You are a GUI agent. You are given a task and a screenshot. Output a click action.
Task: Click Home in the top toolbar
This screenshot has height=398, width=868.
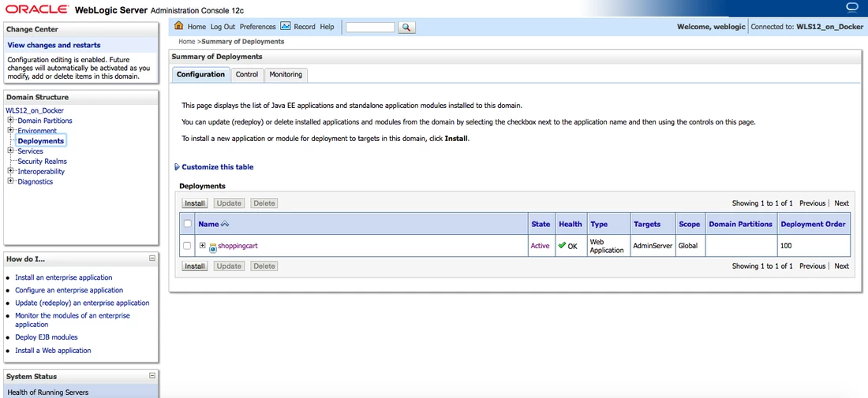point(196,27)
